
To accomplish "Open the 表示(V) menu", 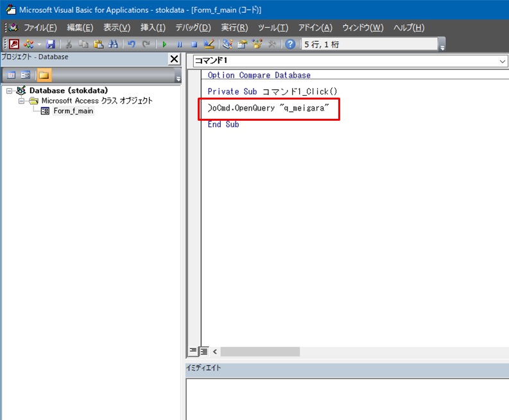I will point(117,28).
